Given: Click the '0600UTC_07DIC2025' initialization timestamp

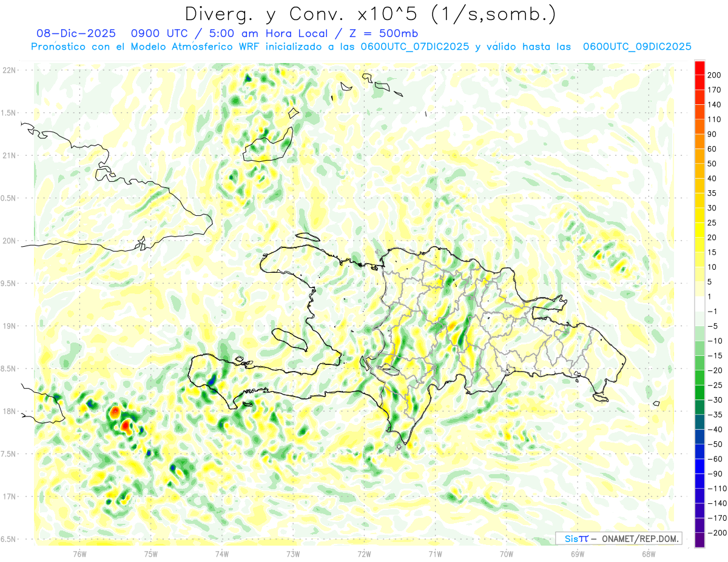Looking at the screenshot, I should point(415,47).
